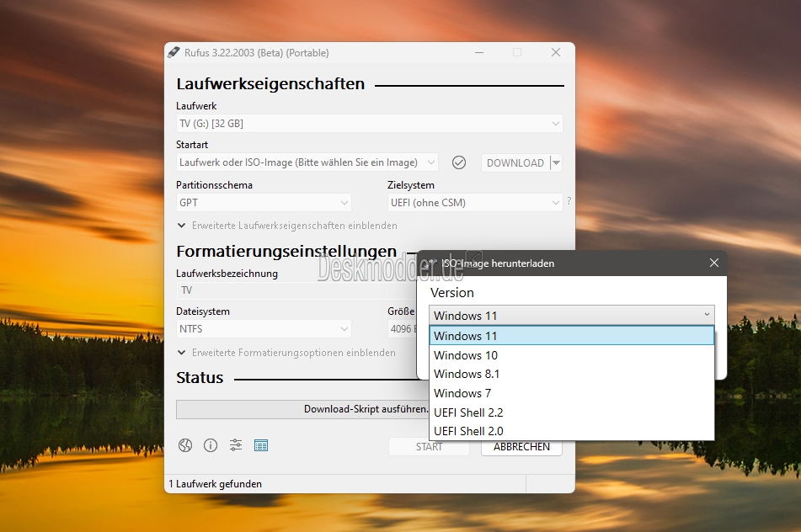Click the Download-Skript ausführen status bar

coord(302,409)
